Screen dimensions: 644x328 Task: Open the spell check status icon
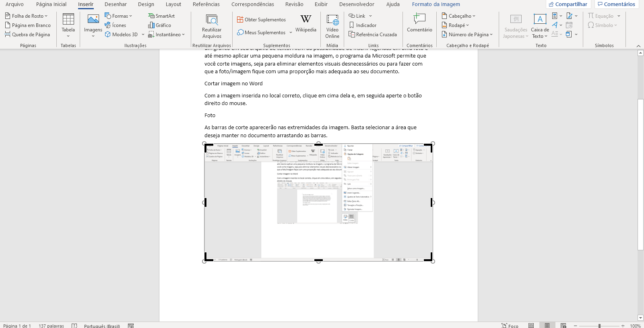pos(74,326)
